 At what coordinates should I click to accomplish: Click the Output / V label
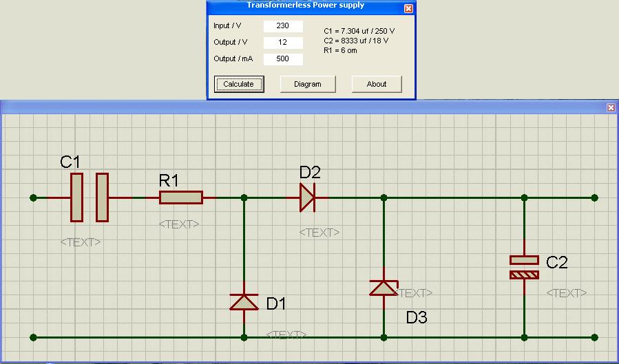click(x=231, y=42)
